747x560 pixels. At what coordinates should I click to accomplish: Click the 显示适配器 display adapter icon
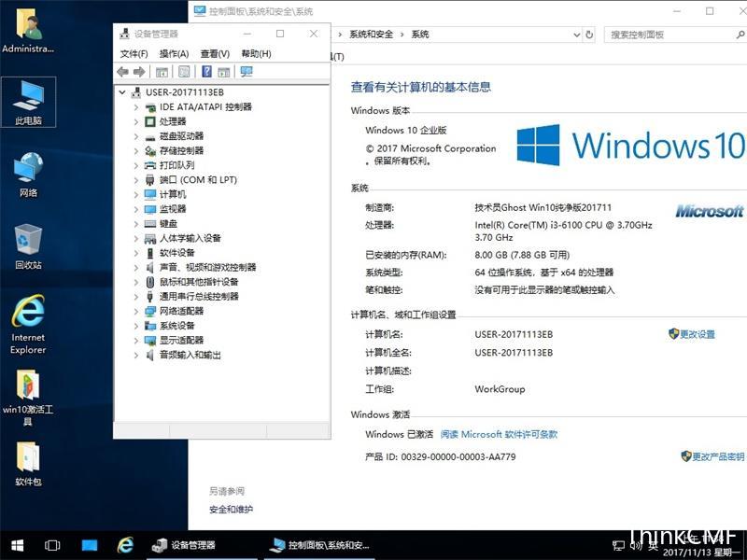coord(150,341)
